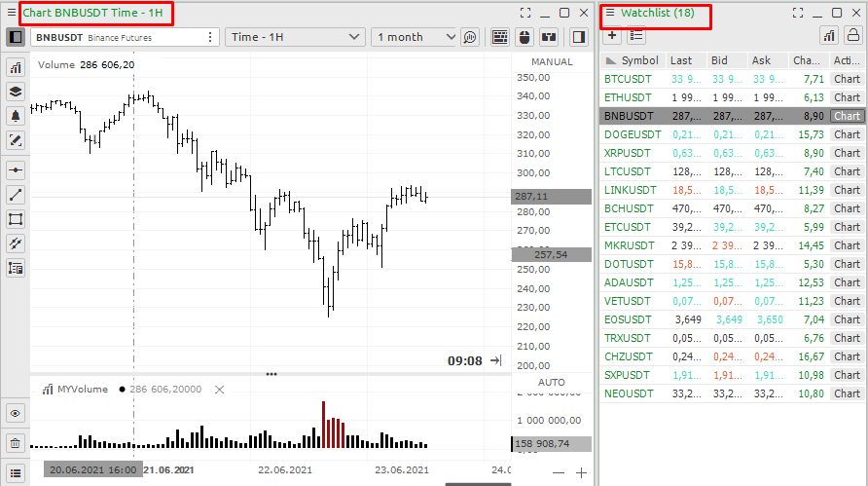
Task: Open the Time - 1H timeframe dropdown
Action: pyautogui.click(x=295, y=37)
